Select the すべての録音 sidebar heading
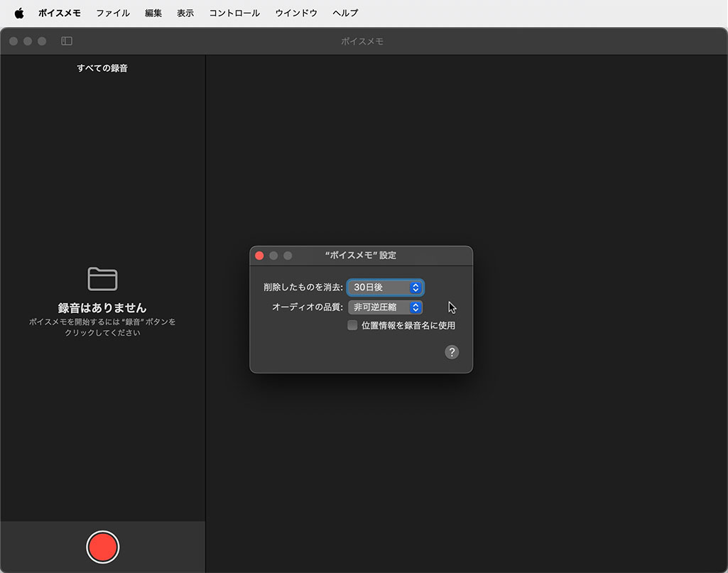This screenshot has width=728, height=573. (102, 68)
